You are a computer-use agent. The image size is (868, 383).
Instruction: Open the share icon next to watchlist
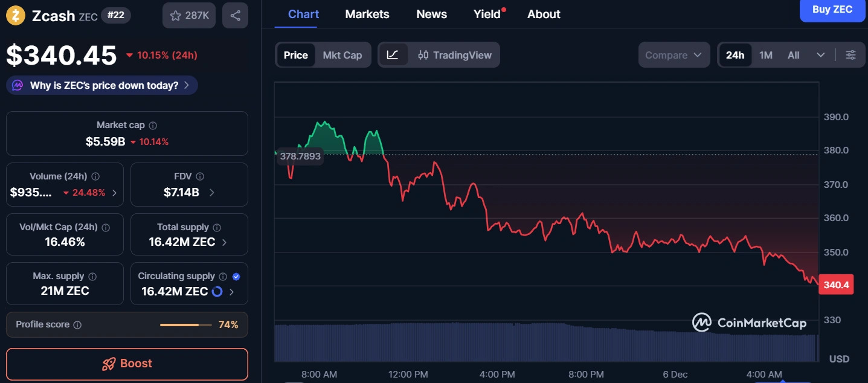(234, 15)
